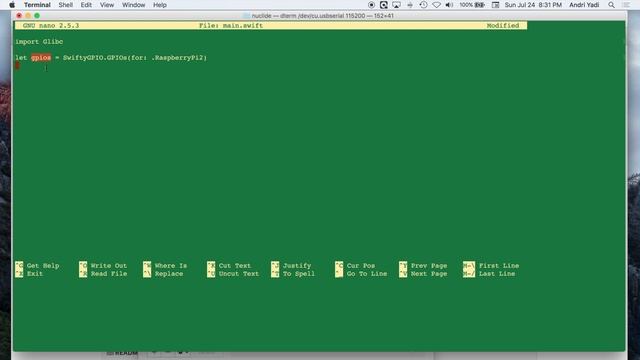Open the Time Machine menu bar icon
This screenshot has height=360, width=640.
pos(423,5)
